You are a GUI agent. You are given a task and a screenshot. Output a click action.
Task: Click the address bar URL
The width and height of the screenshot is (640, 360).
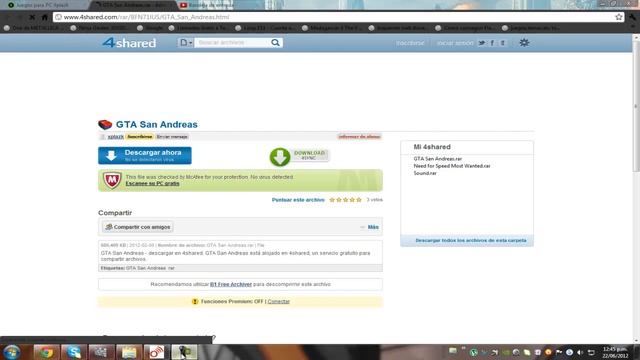(x=146, y=17)
